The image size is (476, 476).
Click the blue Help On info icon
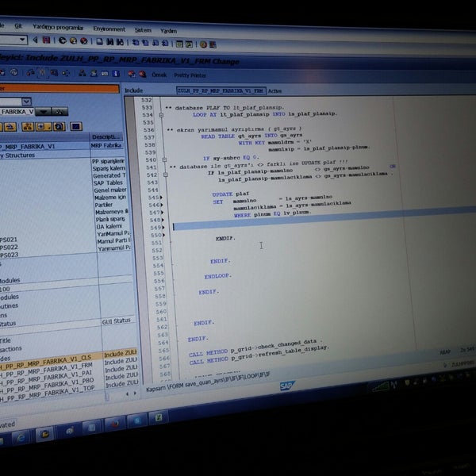click(116, 74)
